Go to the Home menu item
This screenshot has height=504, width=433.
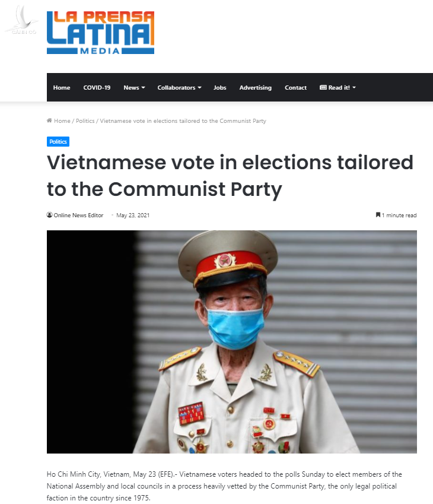click(62, 87)
